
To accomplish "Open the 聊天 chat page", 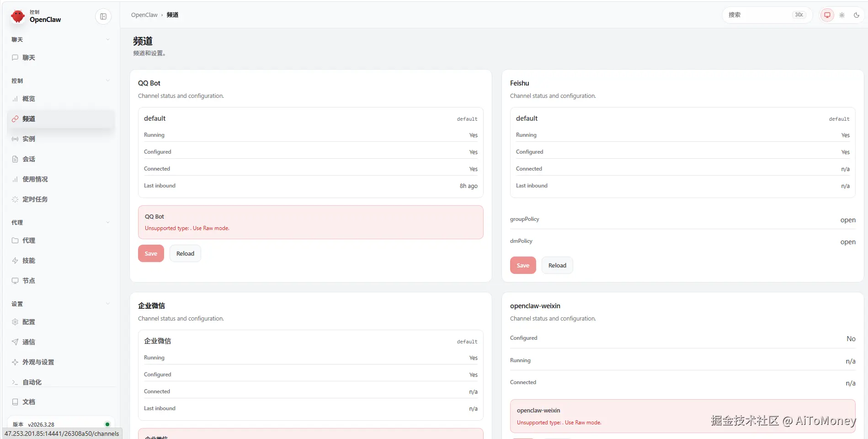I will pyautogui.click(x=61, y=58).
